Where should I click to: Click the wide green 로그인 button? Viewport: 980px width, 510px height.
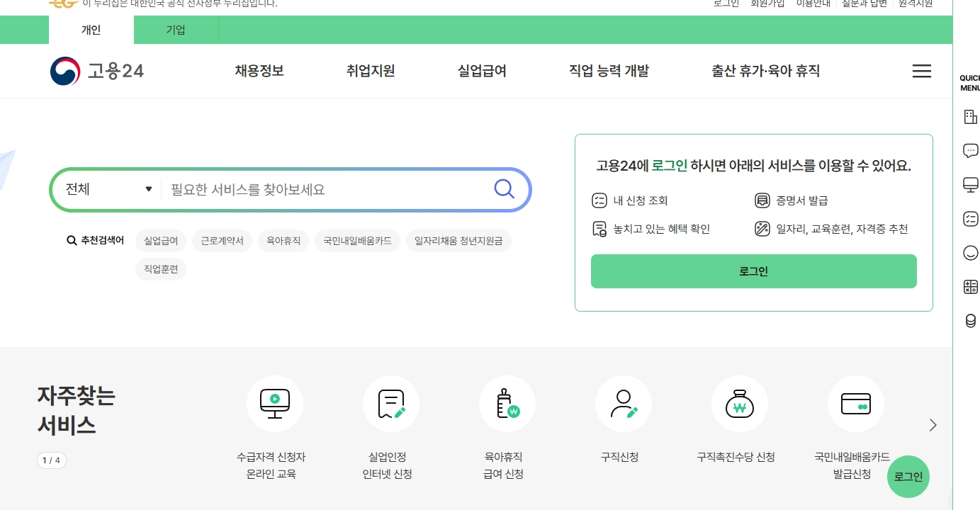click(x=754, y=271)
